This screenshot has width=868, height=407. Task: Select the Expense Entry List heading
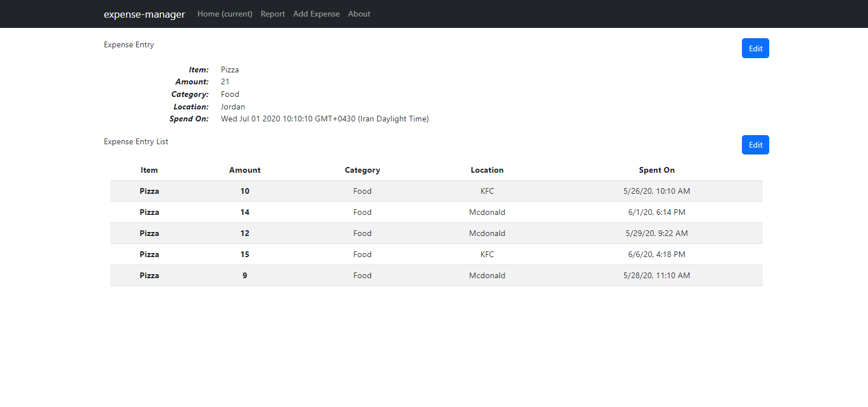(136, 141)
